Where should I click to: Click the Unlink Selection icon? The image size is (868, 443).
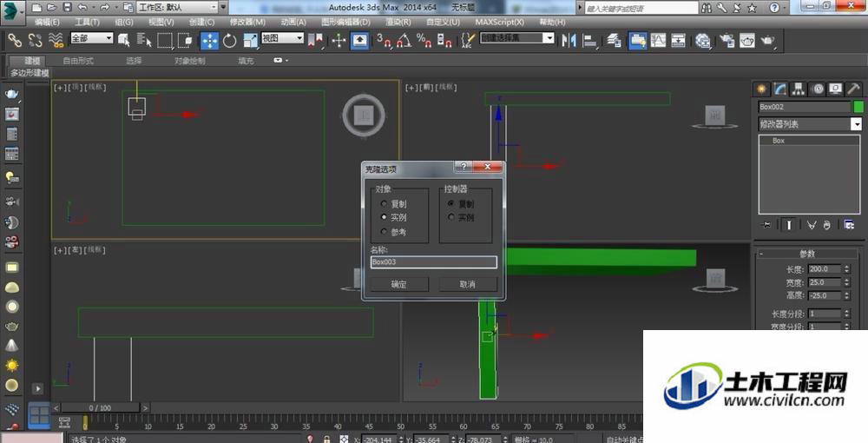click(35, 40)
